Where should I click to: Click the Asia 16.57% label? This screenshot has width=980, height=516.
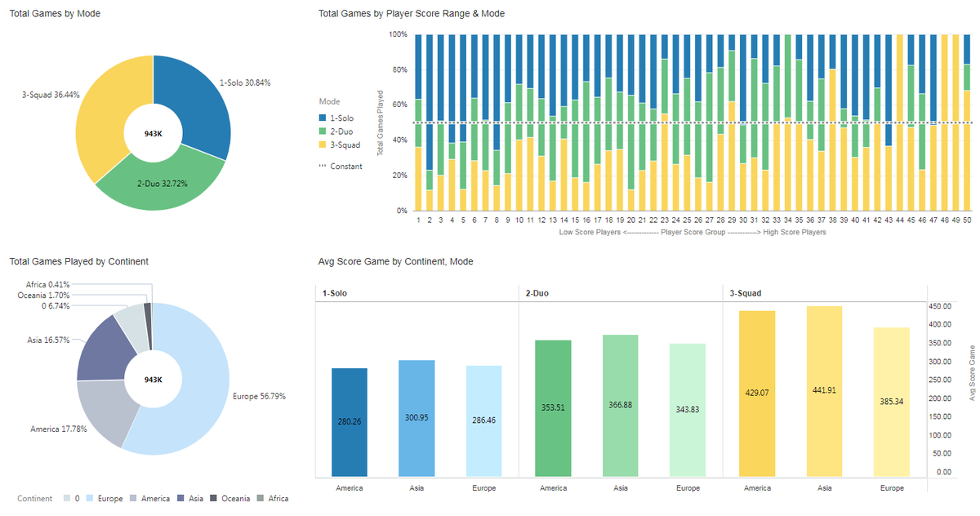49,339
